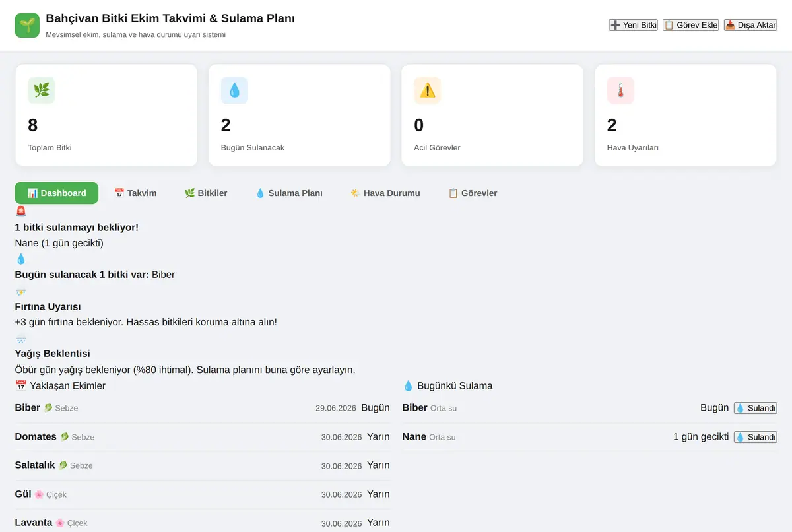792x532 pixels.
Task: Switch to the Takvim tab
Action: [135, 193]
